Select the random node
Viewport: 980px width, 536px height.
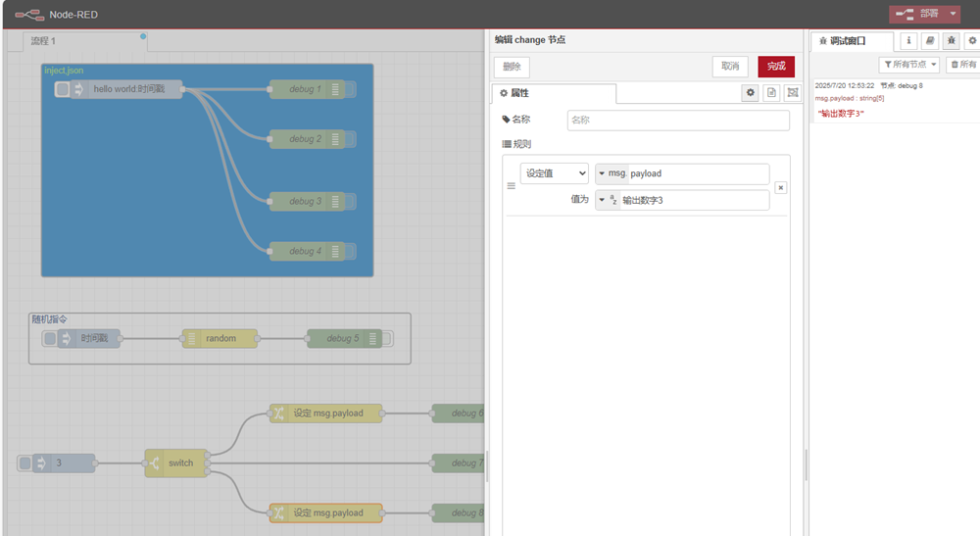pos(220,339)
